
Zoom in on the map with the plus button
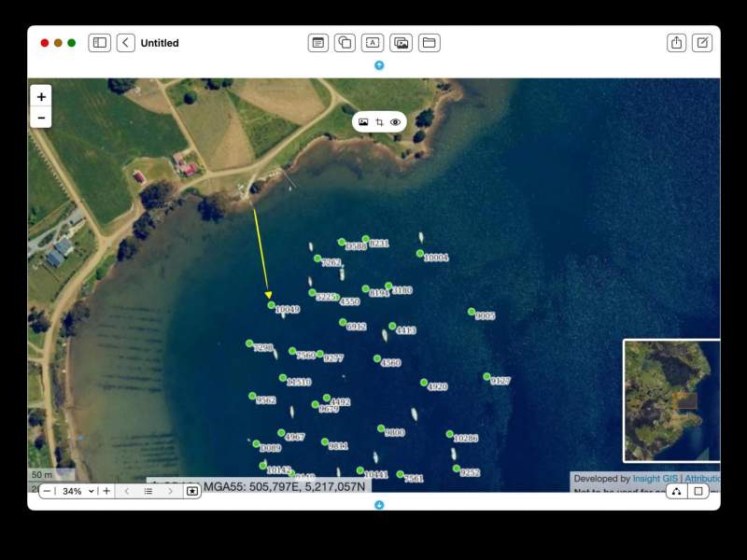tap(41, 97)
